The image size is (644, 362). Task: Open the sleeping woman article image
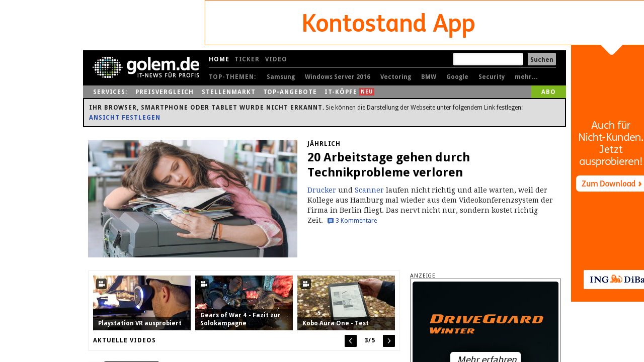tap(193, 199)
